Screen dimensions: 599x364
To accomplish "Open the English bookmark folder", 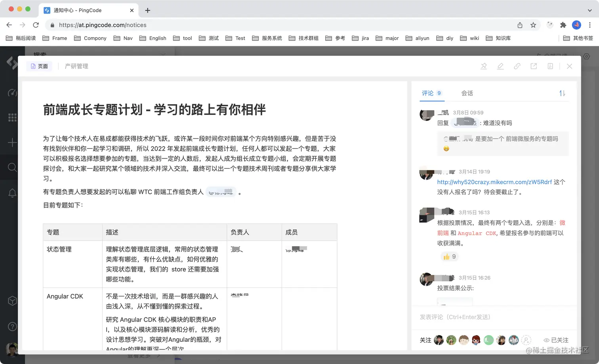I will pos(153,38).
